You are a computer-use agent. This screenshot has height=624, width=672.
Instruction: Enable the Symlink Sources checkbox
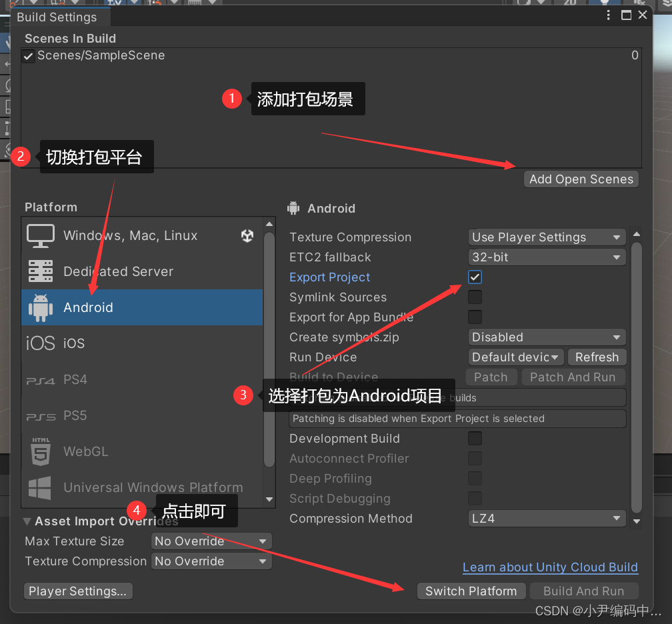tap(475, 297)
